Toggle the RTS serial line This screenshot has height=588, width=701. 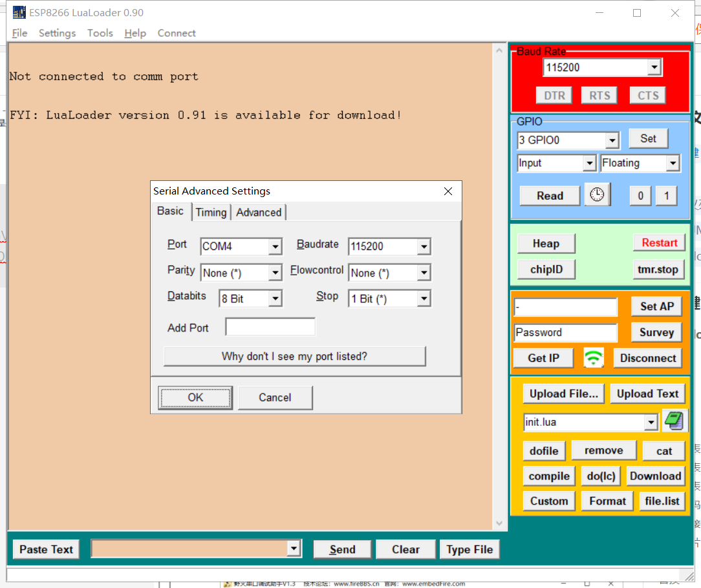599,94
